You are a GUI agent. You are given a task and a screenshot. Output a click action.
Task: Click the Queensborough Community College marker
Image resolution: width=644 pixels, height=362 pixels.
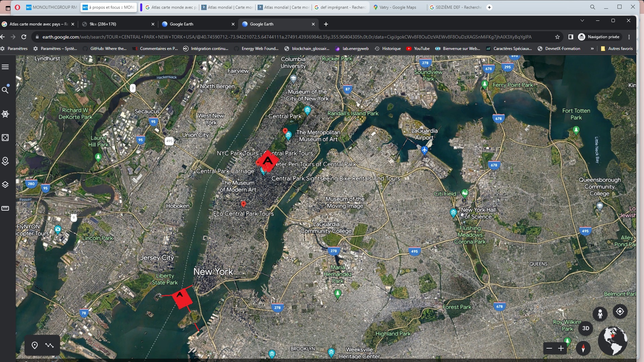pyautogui.click(x=600, y=206)
